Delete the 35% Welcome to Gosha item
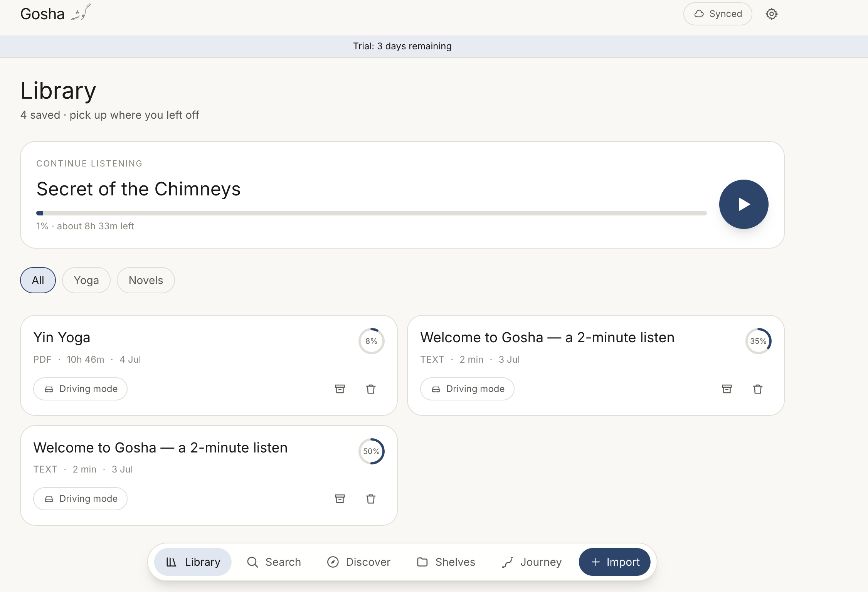 (758, 389)
